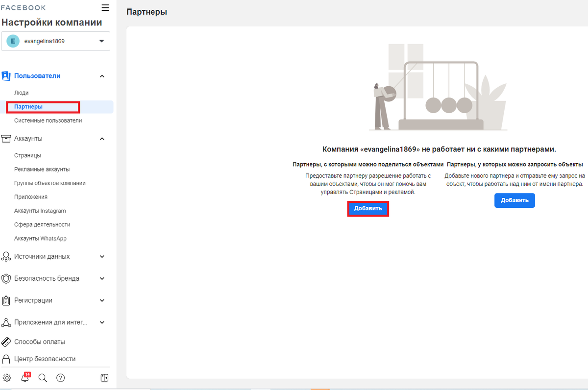
Task: Open settings via the gear icon
Action: [x=7, y=378]
